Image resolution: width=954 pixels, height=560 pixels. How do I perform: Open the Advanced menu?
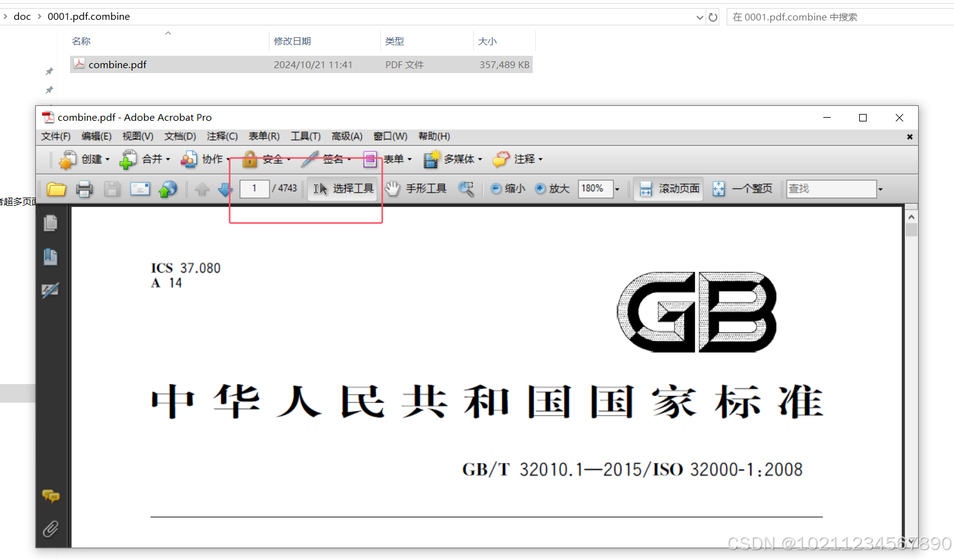tap(347, 136)
